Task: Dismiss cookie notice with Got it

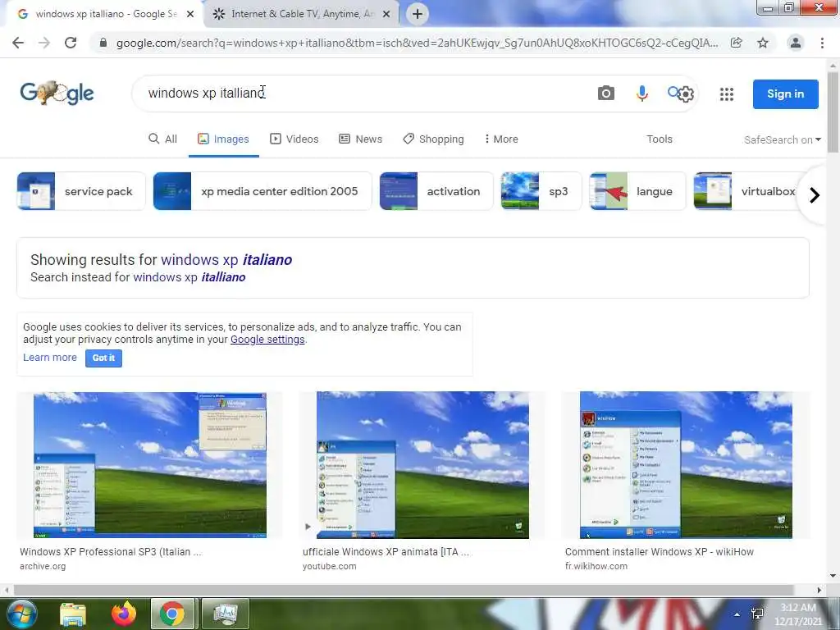Action: point(103,358)
